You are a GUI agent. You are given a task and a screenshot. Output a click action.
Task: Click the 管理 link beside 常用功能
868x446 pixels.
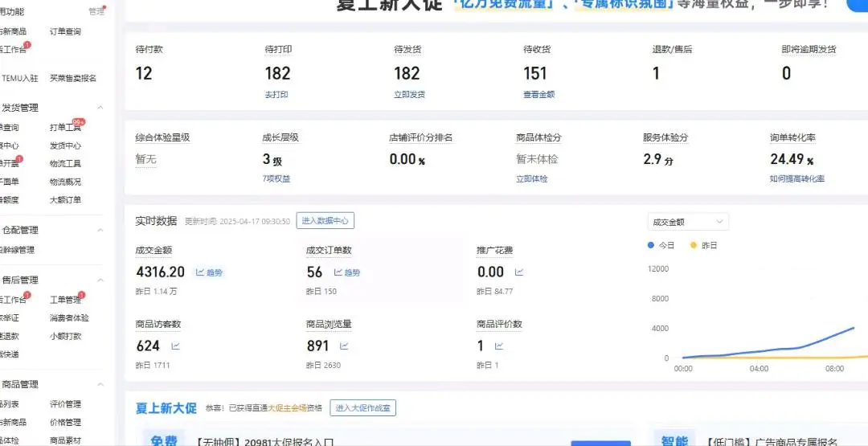(x=96, y=11)
